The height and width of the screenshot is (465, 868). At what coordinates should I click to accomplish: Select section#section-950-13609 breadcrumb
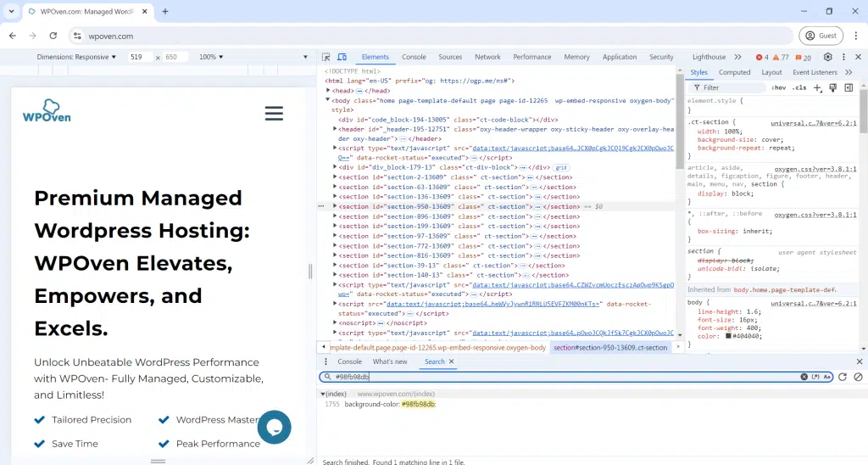coord(610,348)
